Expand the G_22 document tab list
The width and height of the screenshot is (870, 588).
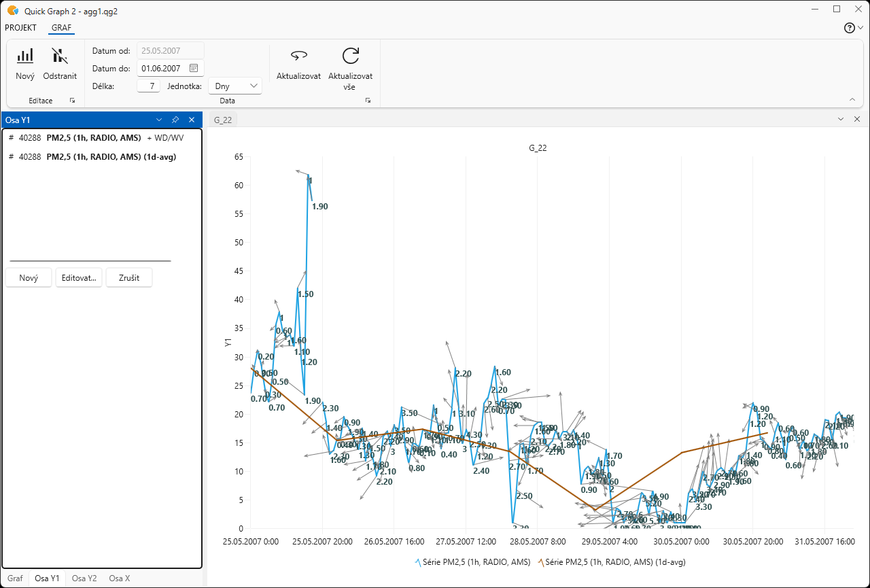(840, 120)
